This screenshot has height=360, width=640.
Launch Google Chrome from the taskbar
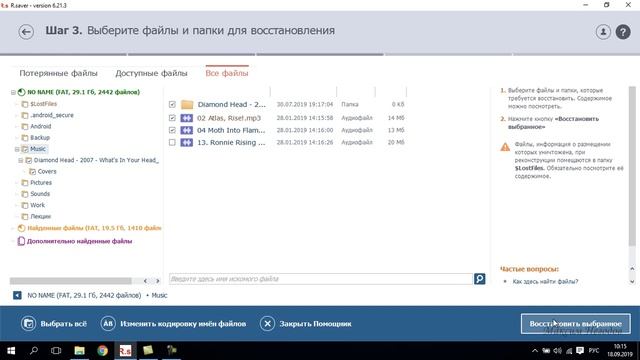pos(102,351)
